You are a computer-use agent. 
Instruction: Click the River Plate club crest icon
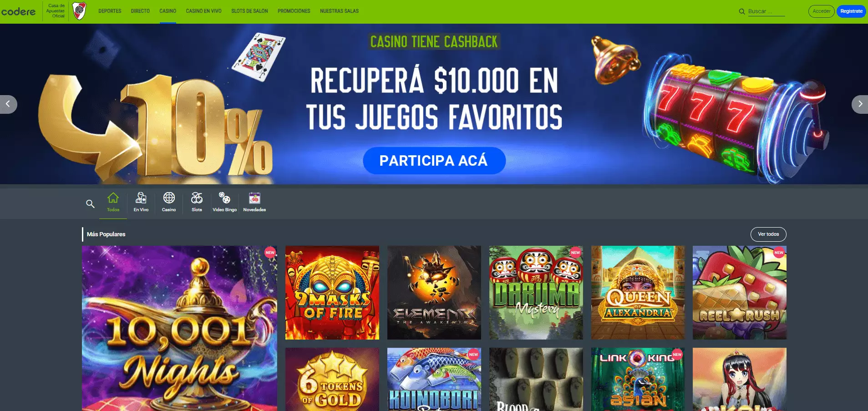coord(80,10)
